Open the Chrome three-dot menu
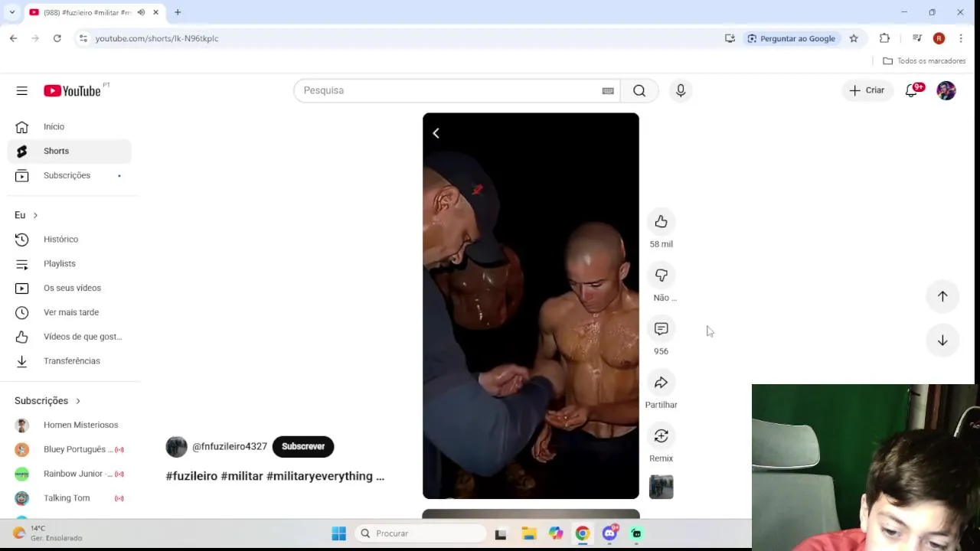The height and width of the screenshot is (551, 980). 961,38
